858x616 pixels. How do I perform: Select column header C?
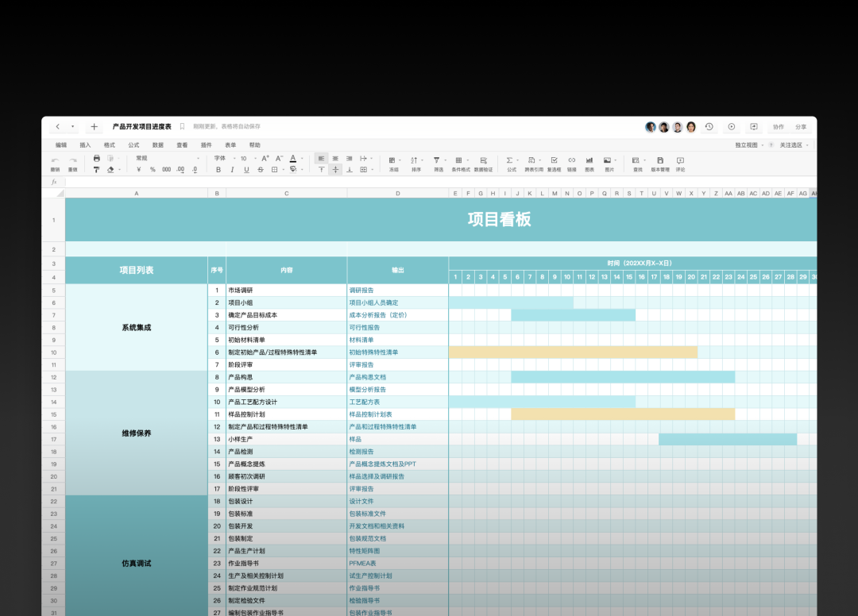287,194
